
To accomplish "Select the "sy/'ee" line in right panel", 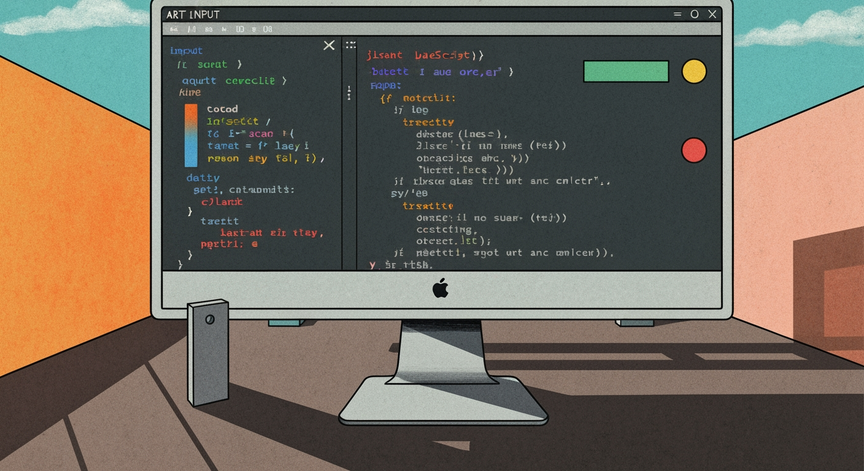I will point(409,193).
